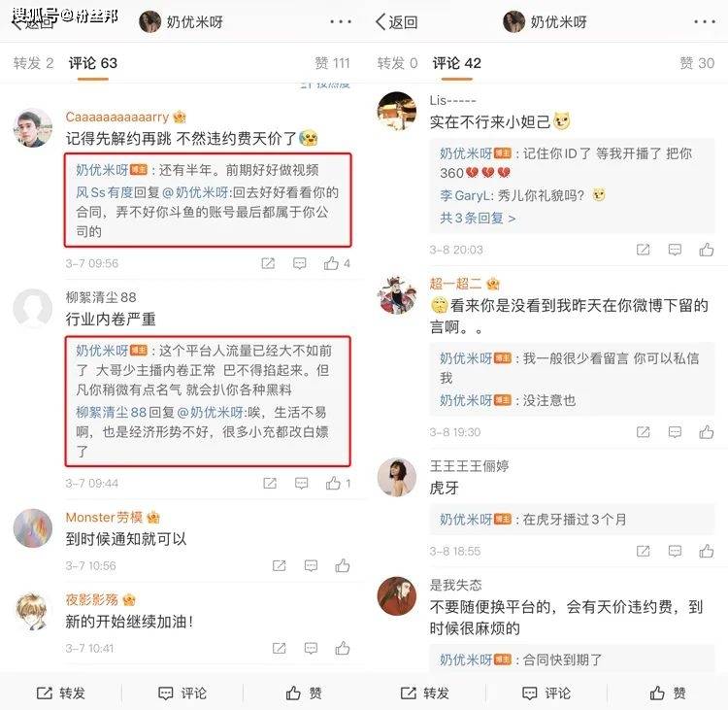Open the three-dot menu in right panel

point(705,21)
